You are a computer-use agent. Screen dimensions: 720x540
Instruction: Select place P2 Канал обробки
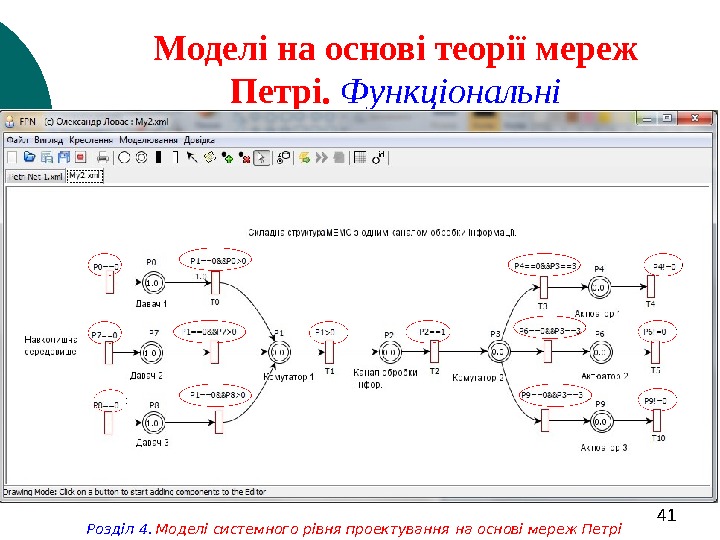[x=389, y=352]
